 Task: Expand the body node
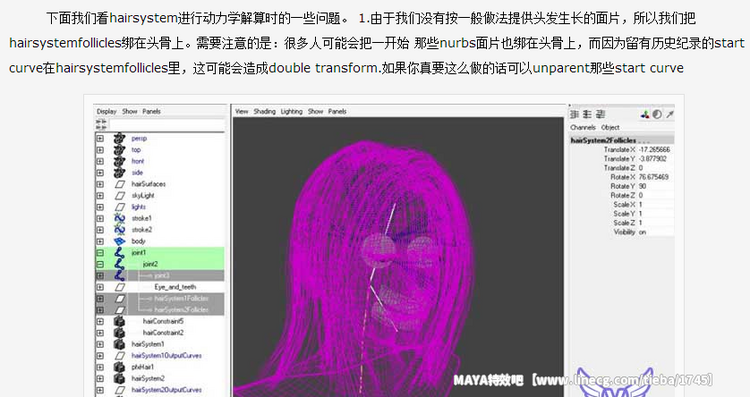tap(100, 241)
